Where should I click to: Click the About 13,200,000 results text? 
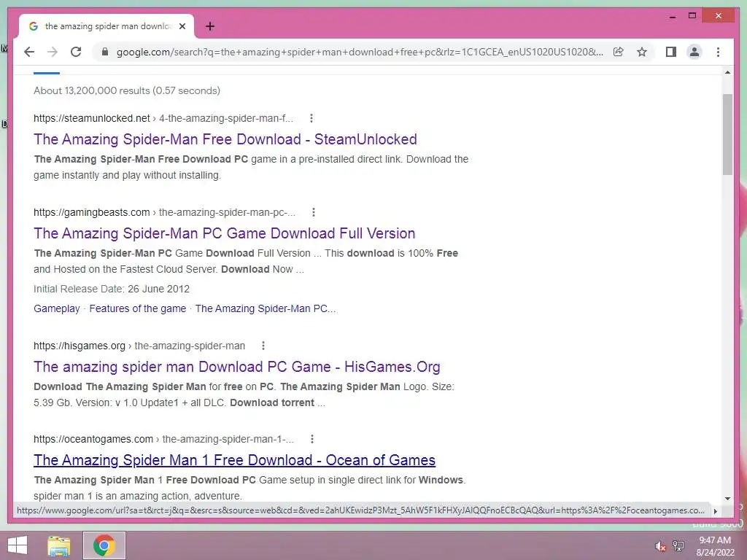click(127, 90)
